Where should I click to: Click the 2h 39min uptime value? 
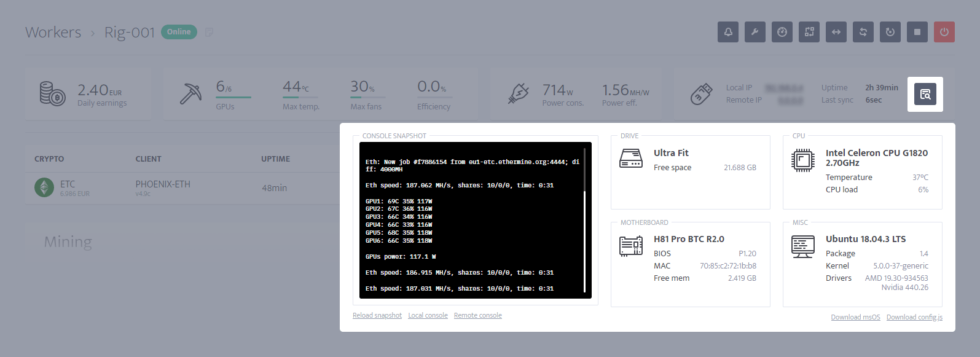(882, 88)
